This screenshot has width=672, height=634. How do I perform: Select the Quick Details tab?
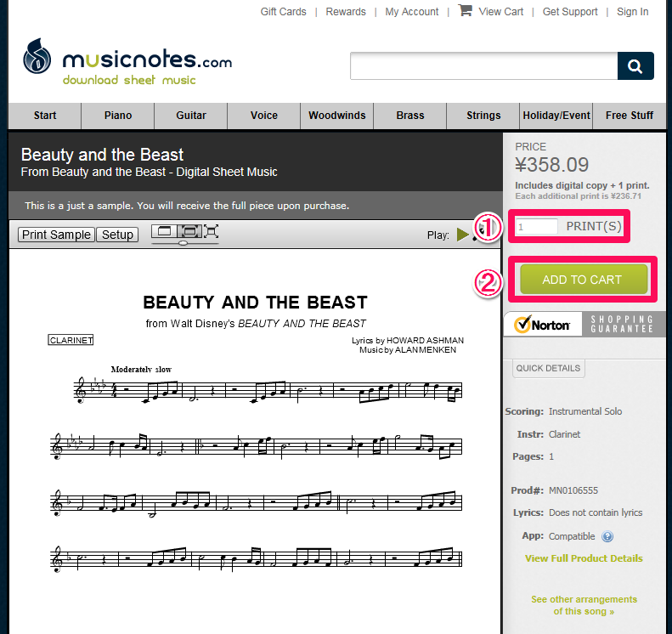coord(548,368)
